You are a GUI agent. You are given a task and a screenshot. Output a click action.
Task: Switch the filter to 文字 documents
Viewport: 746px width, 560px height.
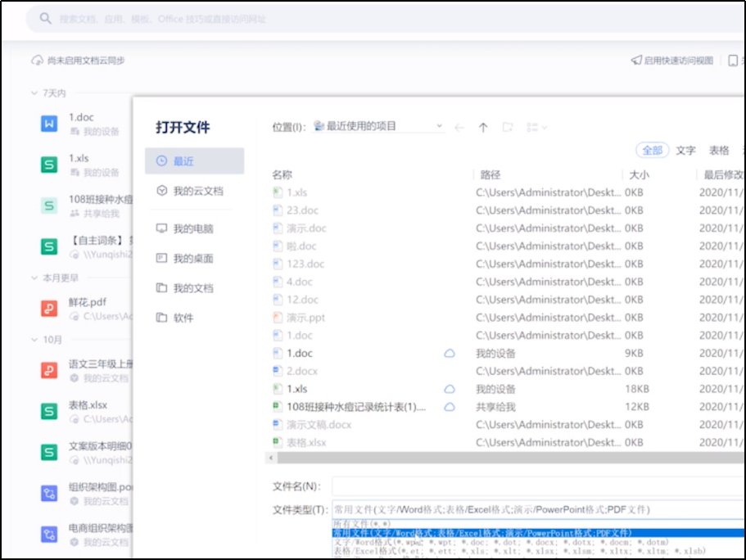pyautogui.click(x=685, y=151)
